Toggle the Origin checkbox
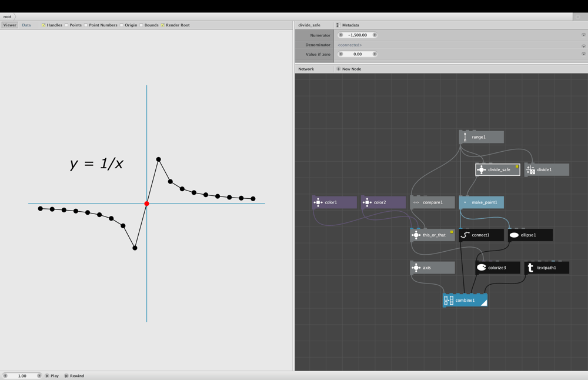The width and height of the screenshot is (588, 380). click(x=122, y=25)
